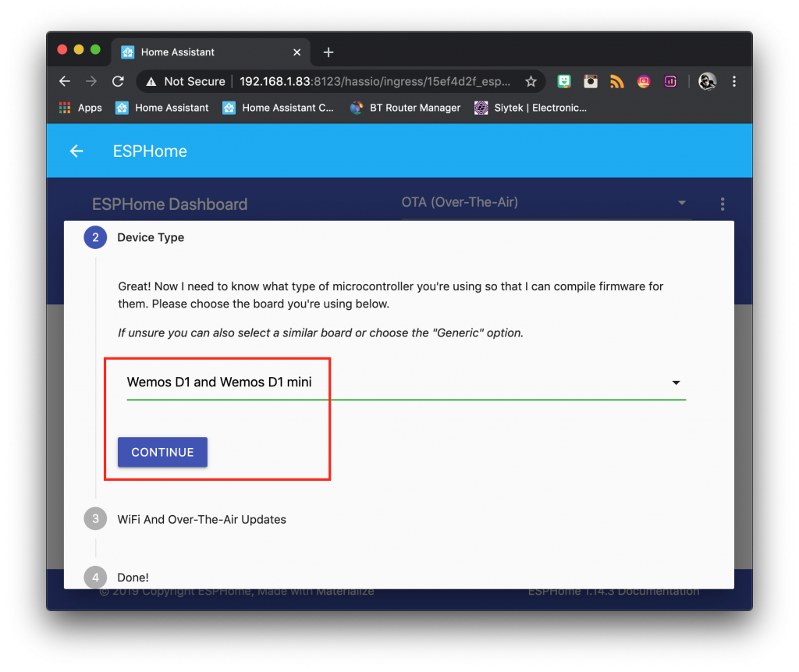This screenshot has width=799, height=672.
Task: Open the camera extension icon
Action: click(590, 82)
